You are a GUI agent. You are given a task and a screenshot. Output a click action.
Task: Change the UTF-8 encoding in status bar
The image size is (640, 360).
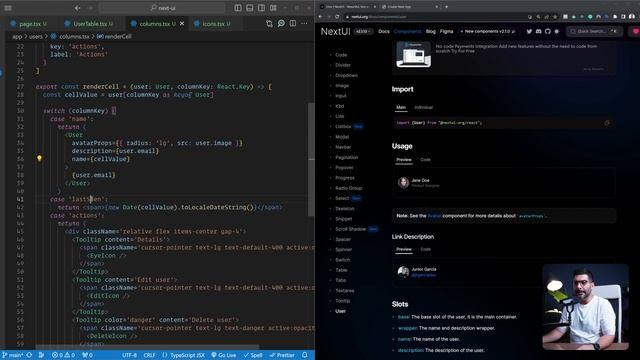[x=129, y=355]
